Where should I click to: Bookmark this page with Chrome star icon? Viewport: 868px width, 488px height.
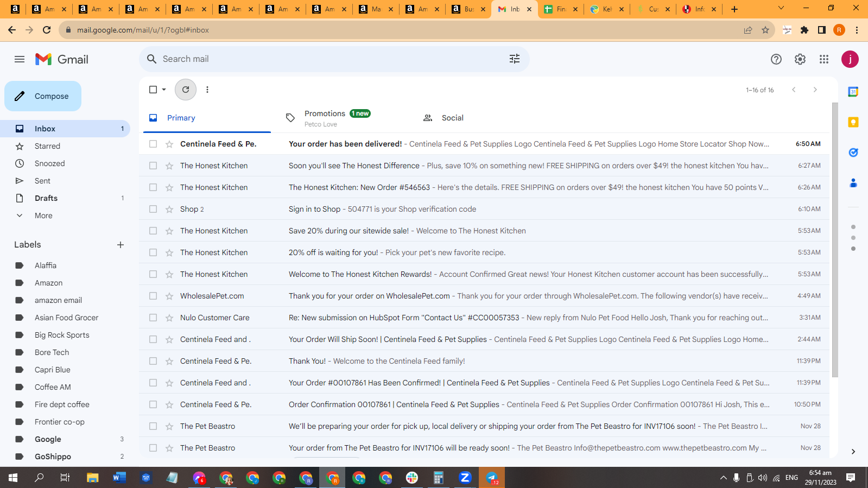(765, 30)
